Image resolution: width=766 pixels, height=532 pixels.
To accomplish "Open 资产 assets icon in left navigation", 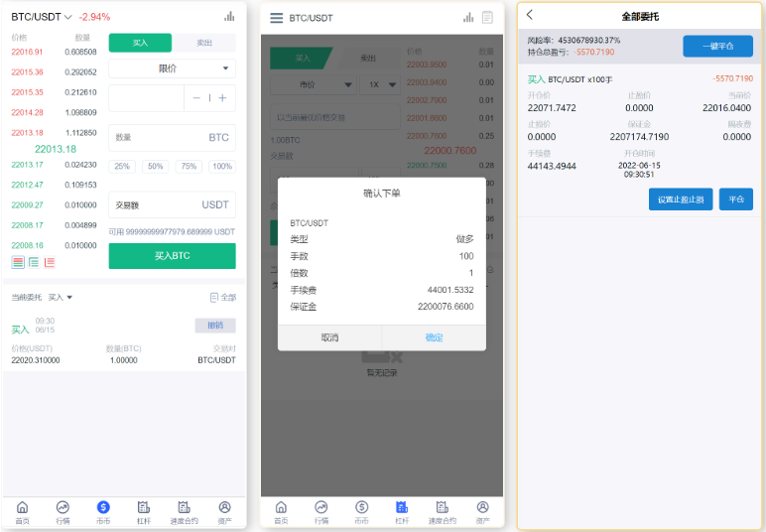I will 224,511.
